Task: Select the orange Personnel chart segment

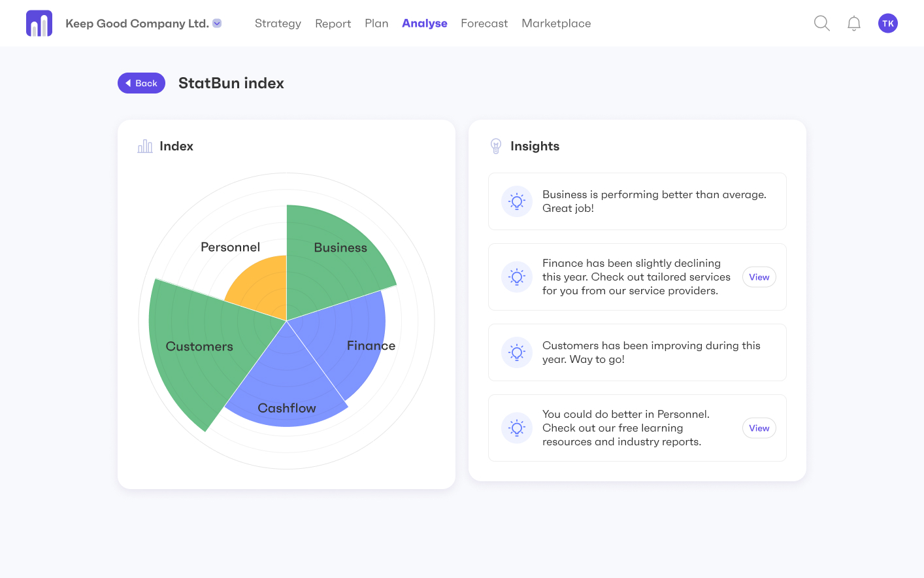Action: point(261,284)
